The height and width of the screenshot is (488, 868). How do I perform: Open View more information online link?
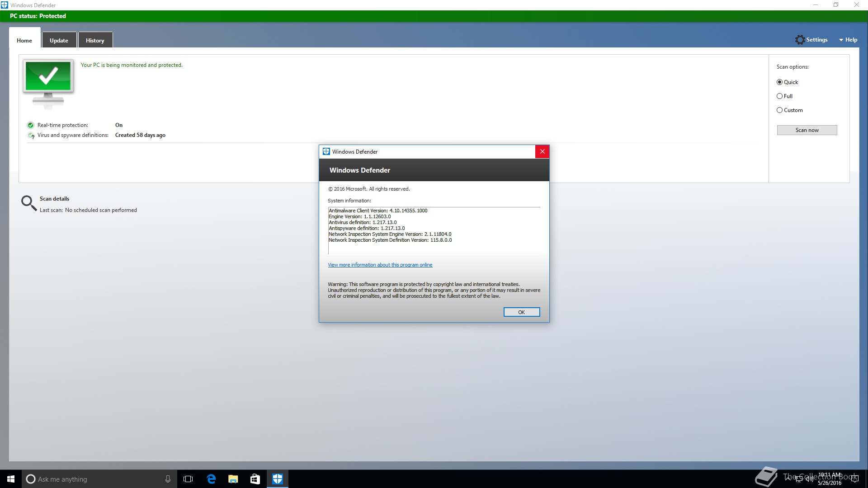pyautogui.click(x=380, y=265)
